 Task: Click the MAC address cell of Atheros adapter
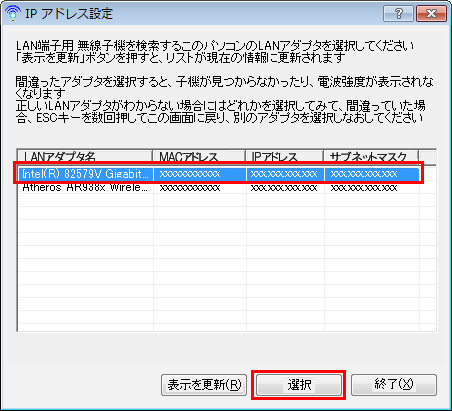click(200, 188)
